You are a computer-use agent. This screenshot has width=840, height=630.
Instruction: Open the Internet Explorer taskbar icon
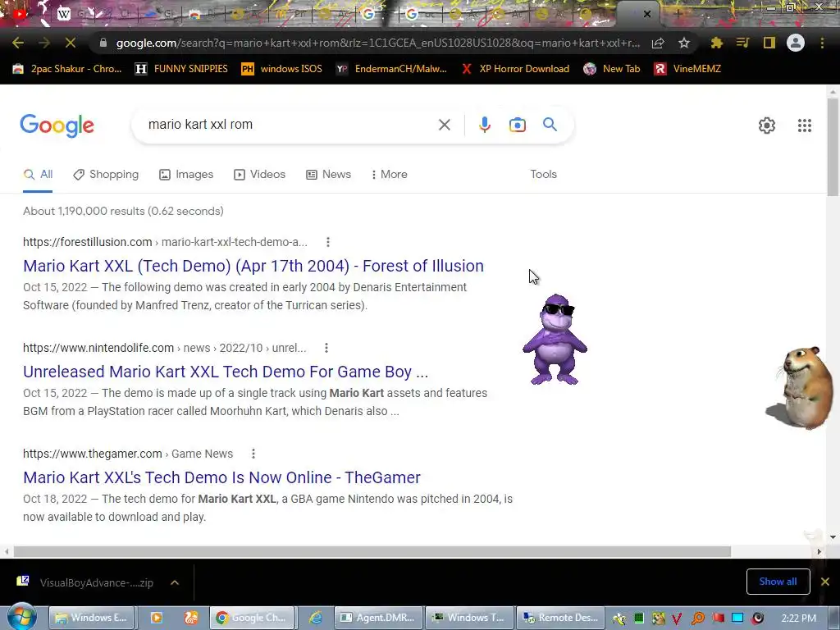click(x=315, y=618)
